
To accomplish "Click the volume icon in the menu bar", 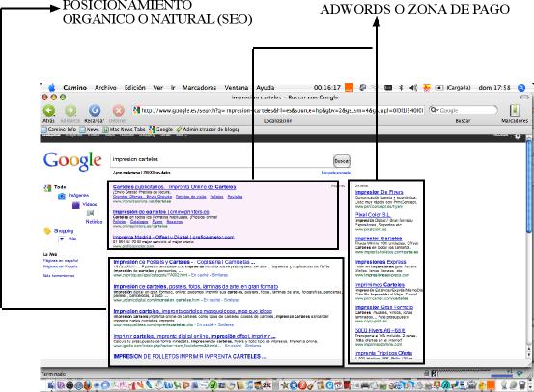I will (x=413, y=88).
